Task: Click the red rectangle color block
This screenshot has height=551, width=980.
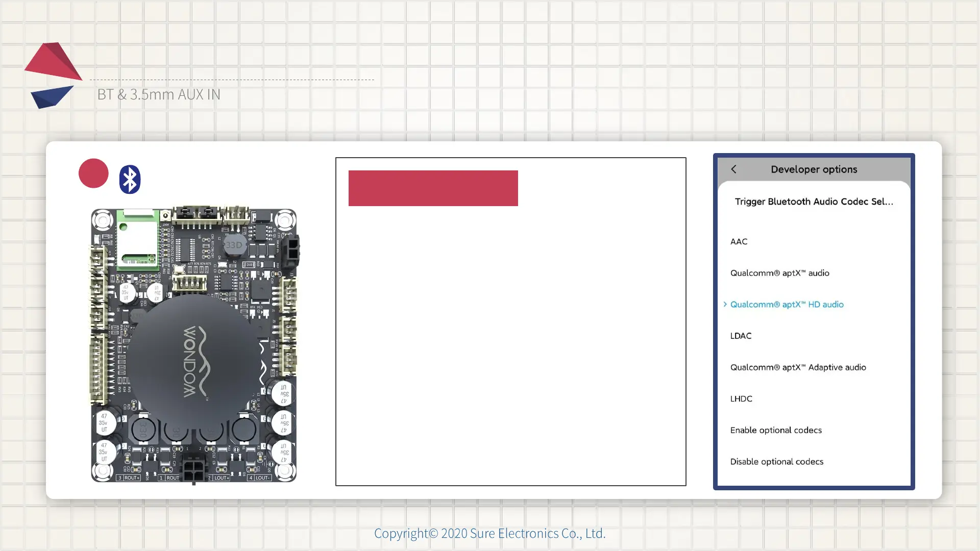Action: click(x=433, y=188)
